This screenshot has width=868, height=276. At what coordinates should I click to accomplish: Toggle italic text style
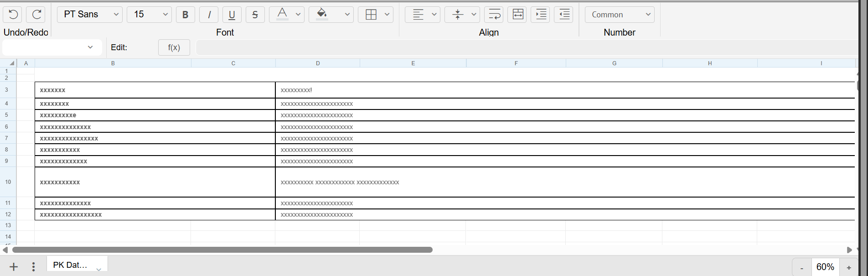(209, 15)
